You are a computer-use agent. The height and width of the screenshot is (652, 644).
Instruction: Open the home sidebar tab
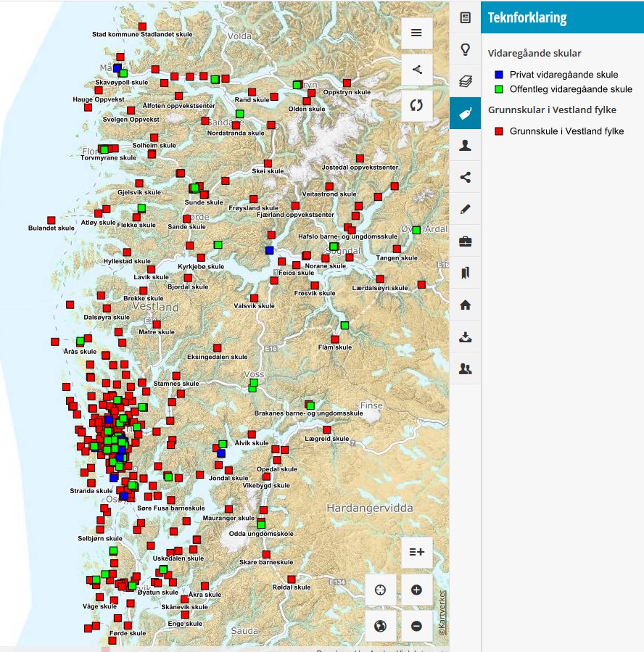(x=465, y=305)
